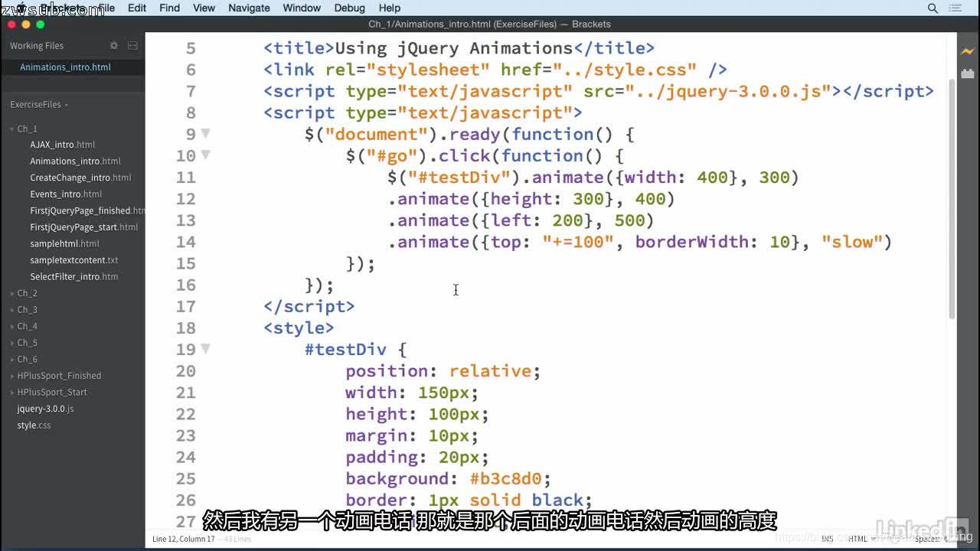The width and height of the screenshot is (980, 551).
Task: Open style.css in file tree
Action: [34, 425]
